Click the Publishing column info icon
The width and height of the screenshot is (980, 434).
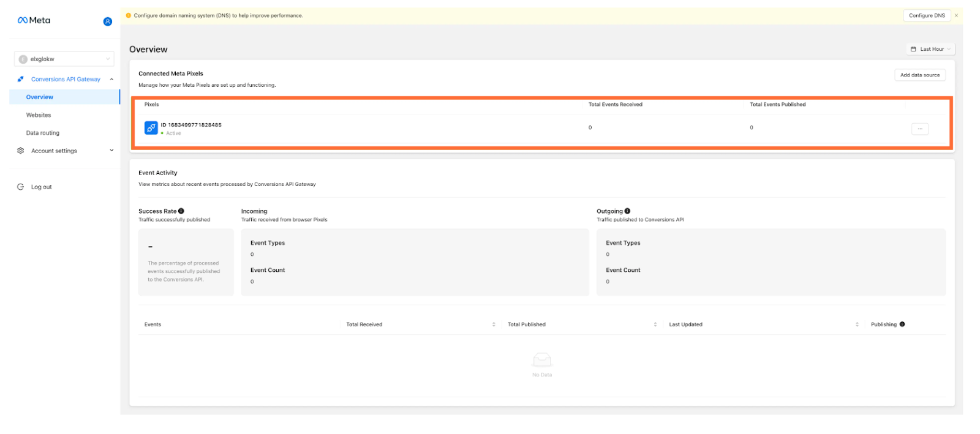click(x=902, y=324)
